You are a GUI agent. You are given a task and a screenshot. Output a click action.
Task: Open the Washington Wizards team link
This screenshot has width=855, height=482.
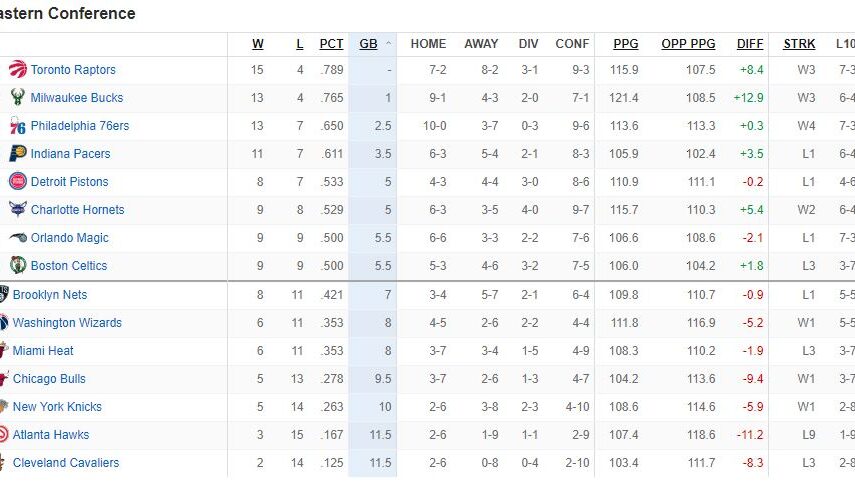click(x=67, y=323)
